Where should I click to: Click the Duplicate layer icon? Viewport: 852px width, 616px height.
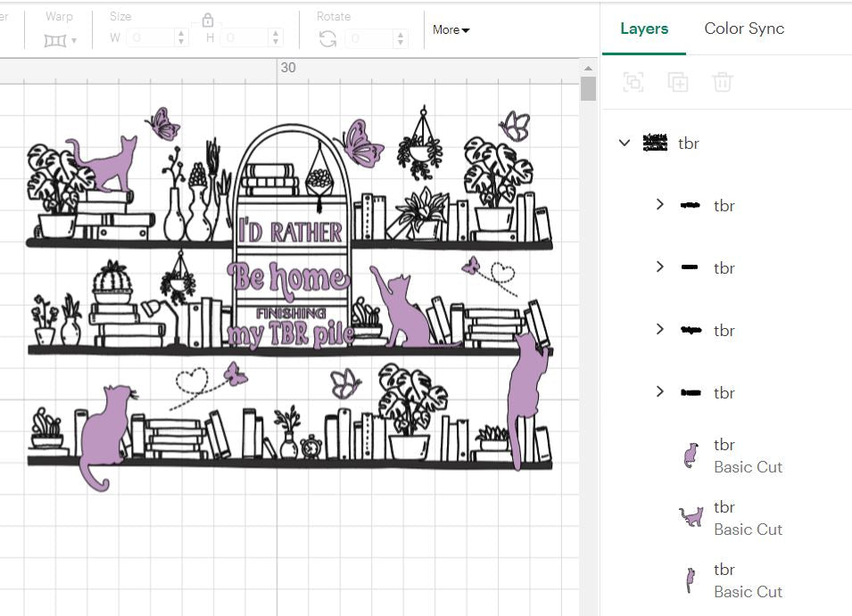[x=677, y=82]
